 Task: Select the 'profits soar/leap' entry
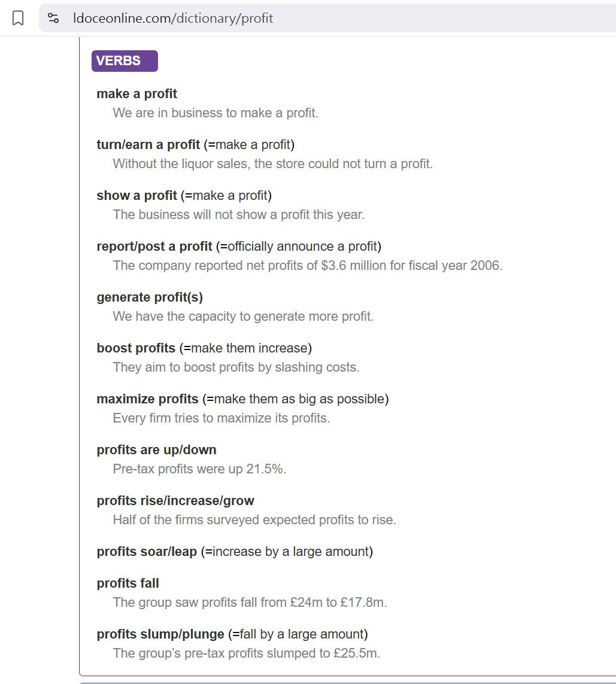pos(147,552)
